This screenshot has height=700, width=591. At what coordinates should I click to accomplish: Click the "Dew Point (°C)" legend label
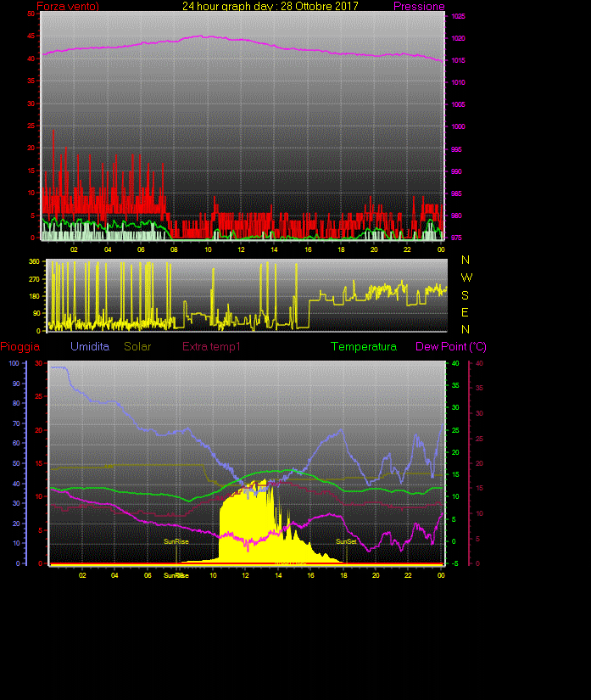(x=451, y=347)
